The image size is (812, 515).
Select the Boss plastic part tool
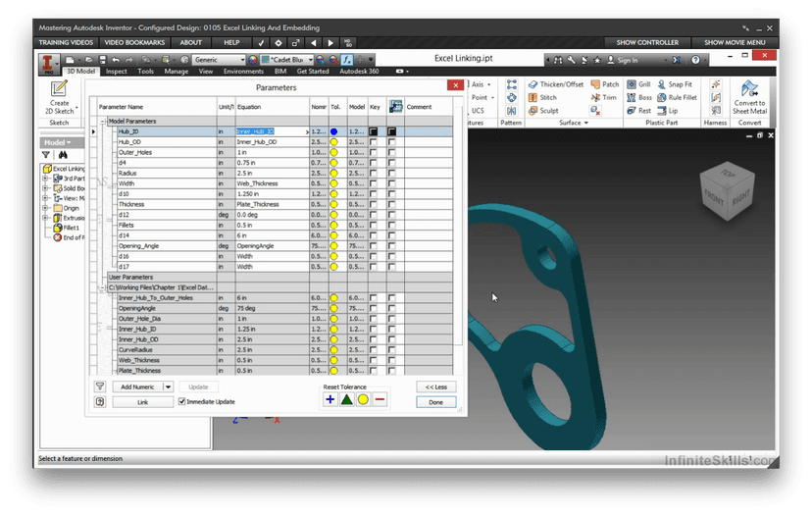pos(639,97)
